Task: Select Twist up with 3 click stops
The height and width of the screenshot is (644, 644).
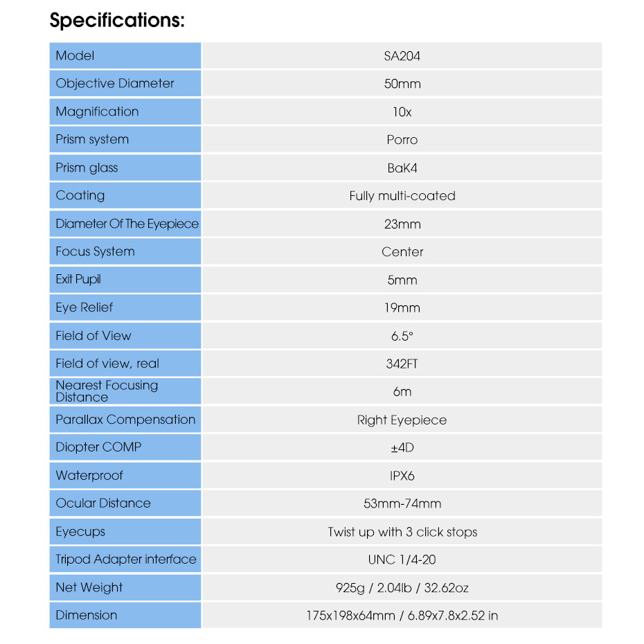Action: coord(402,532)
